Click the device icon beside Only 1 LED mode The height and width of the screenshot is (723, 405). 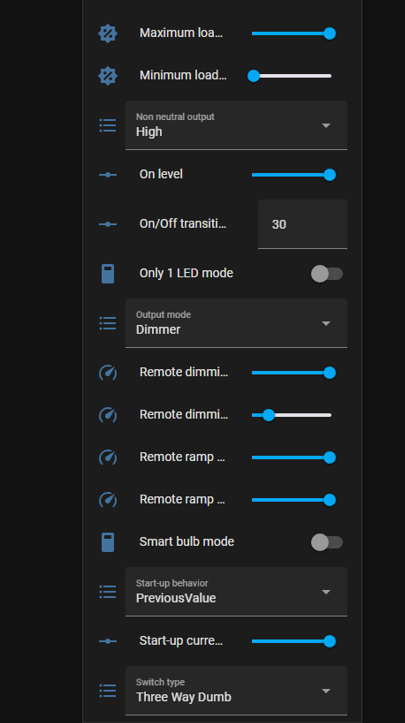click(108, 273)
